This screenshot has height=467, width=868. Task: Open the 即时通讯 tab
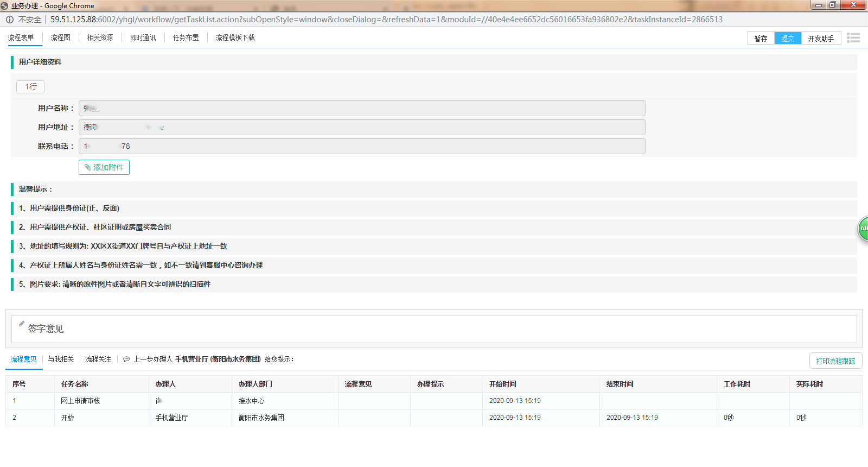tap(143, 37)
